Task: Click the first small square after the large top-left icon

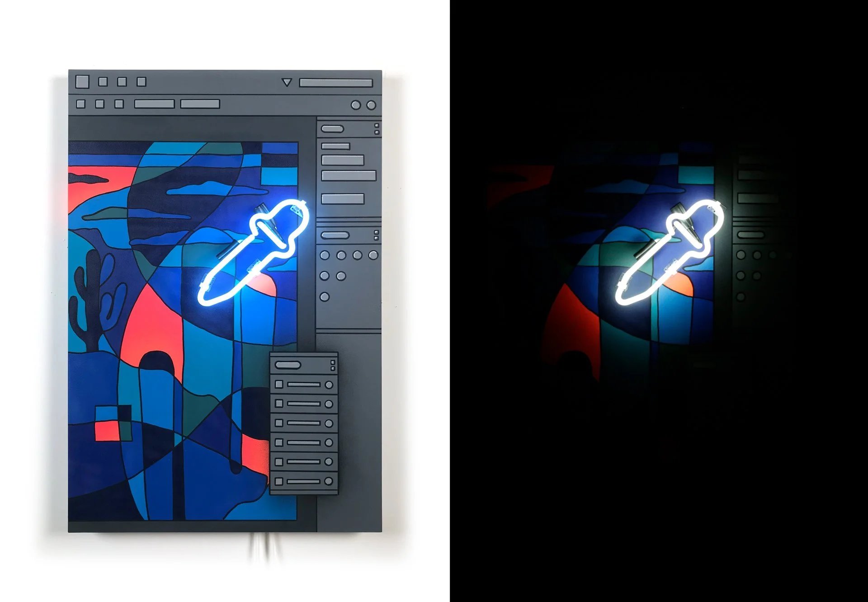Action: pos(103,82)
